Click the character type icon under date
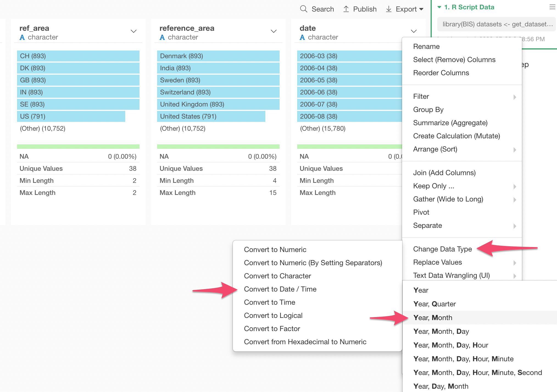 [x=302, y=37]
